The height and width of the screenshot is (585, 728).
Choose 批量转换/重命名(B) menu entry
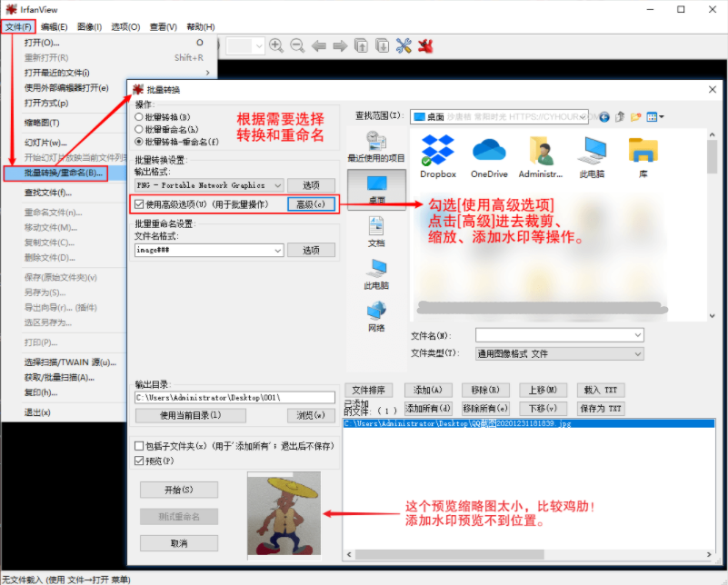click(x=55, y=173)
